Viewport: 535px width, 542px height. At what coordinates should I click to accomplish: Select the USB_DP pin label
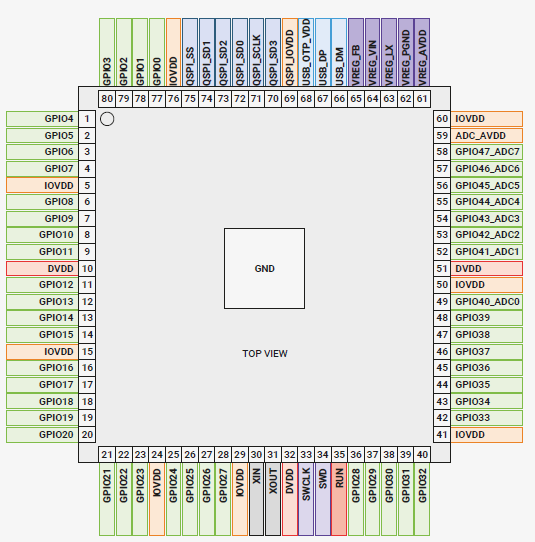point(322,53)
